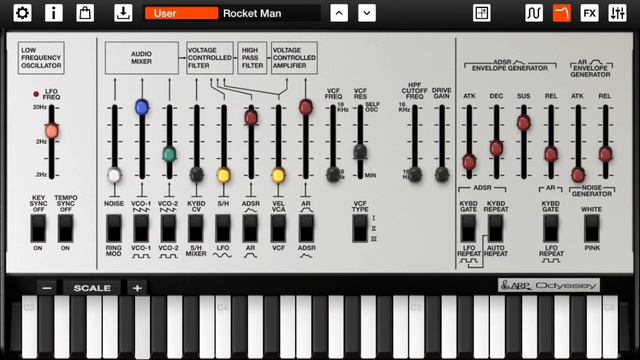640x360 pixels.
Task: Toggle the TEMPO SYNC switch
Action: click(x=65, y=228)
